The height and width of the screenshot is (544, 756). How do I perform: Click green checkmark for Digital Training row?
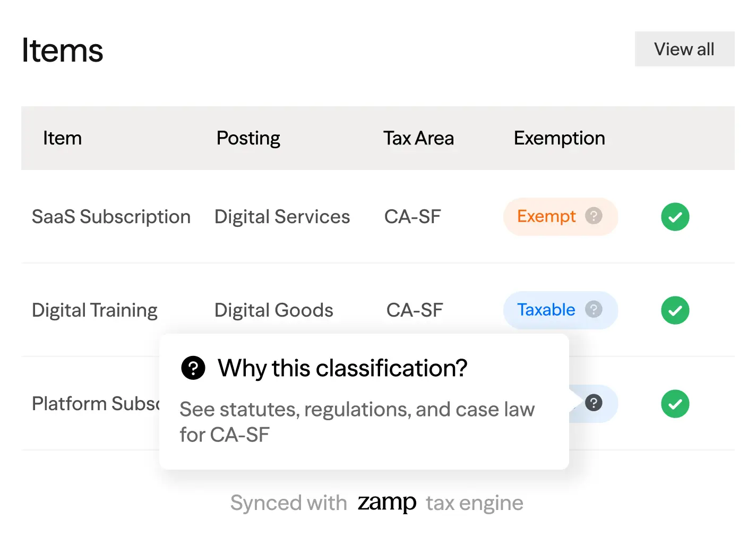[675, 310]
